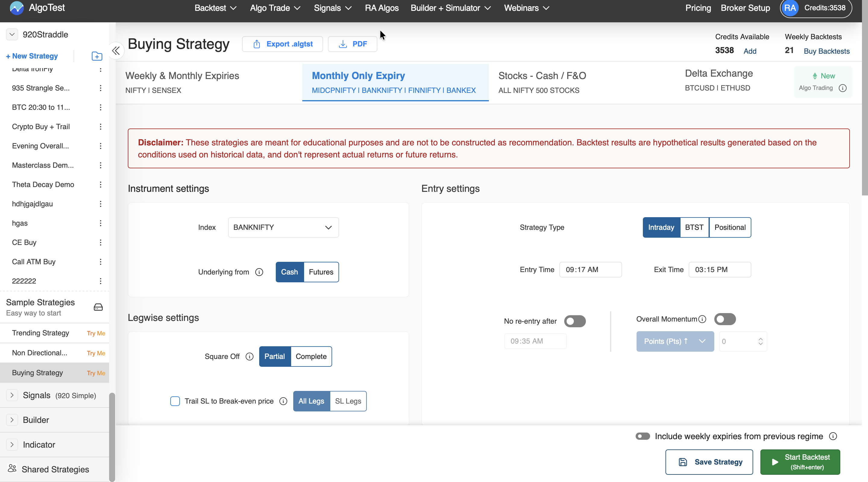This screenshot has width=868, height=482.
Task: Click the Save Strategy button
Action: point(709,462)
